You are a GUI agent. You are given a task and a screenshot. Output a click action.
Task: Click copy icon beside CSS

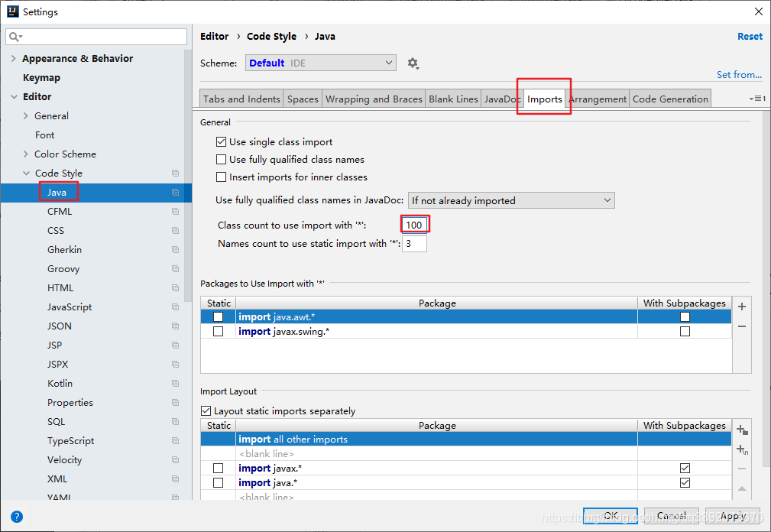(x=175, y=231)
